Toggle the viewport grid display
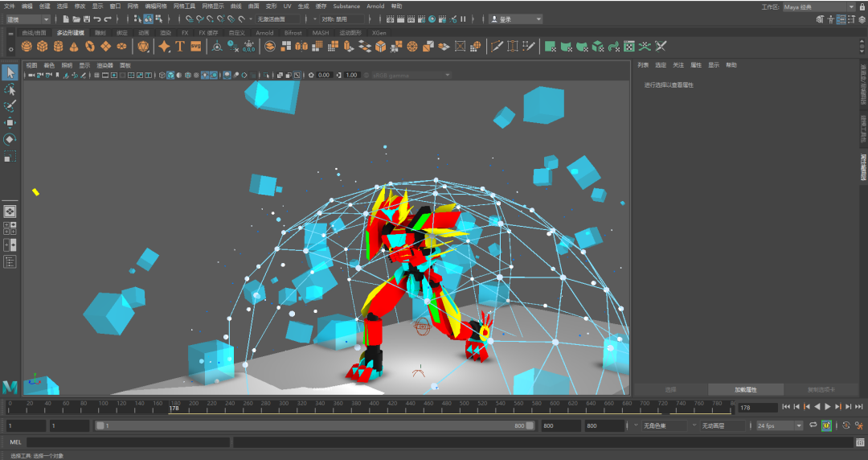Image resolution: width=868 pixels, height=460 pixels. [x=96, y=75]
